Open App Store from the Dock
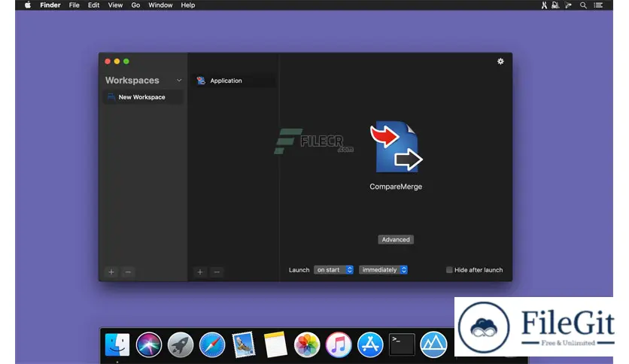629x364 pixels. [370, 344]
